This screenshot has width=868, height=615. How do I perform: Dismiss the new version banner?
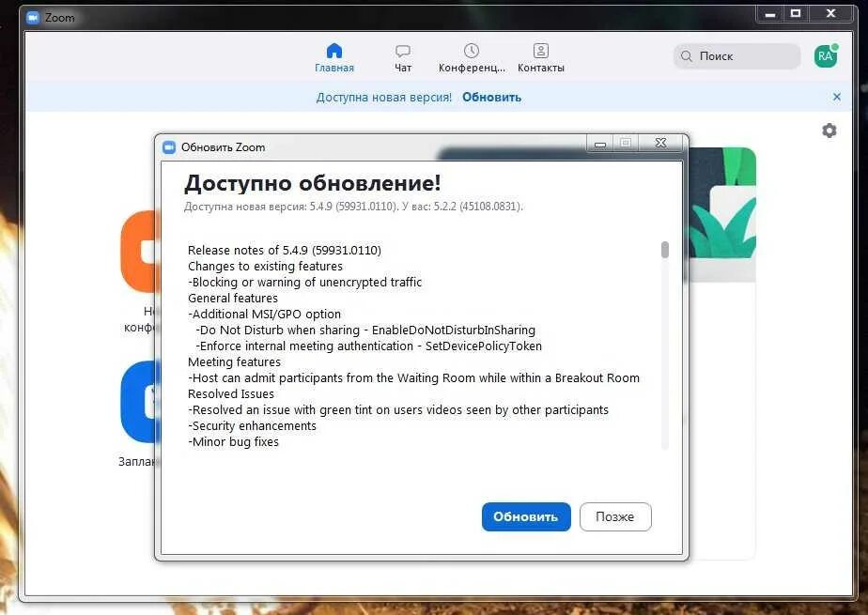[836, 97]
